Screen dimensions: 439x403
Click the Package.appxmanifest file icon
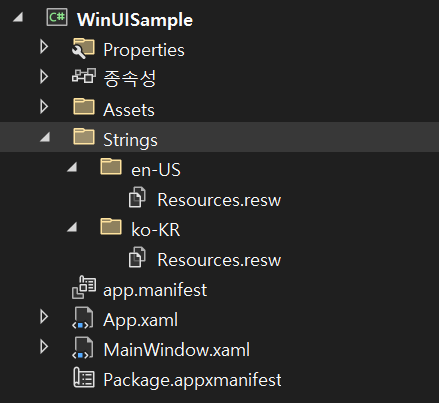tap(84, 378)
